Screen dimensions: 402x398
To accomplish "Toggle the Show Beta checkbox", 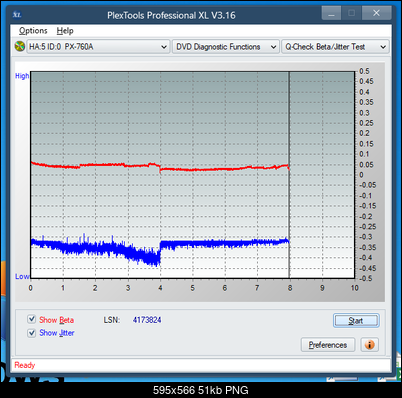I will (x=31, y=319).
